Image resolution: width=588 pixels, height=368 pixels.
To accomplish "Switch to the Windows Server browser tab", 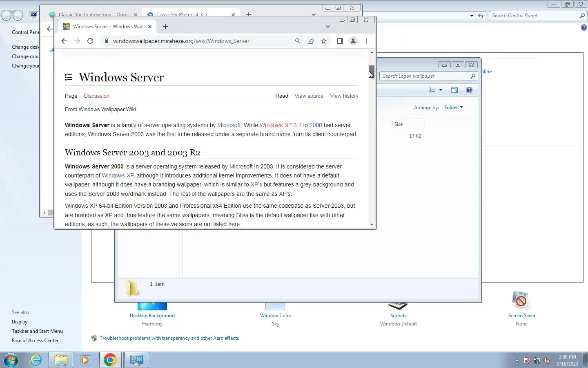I will 107,27.
